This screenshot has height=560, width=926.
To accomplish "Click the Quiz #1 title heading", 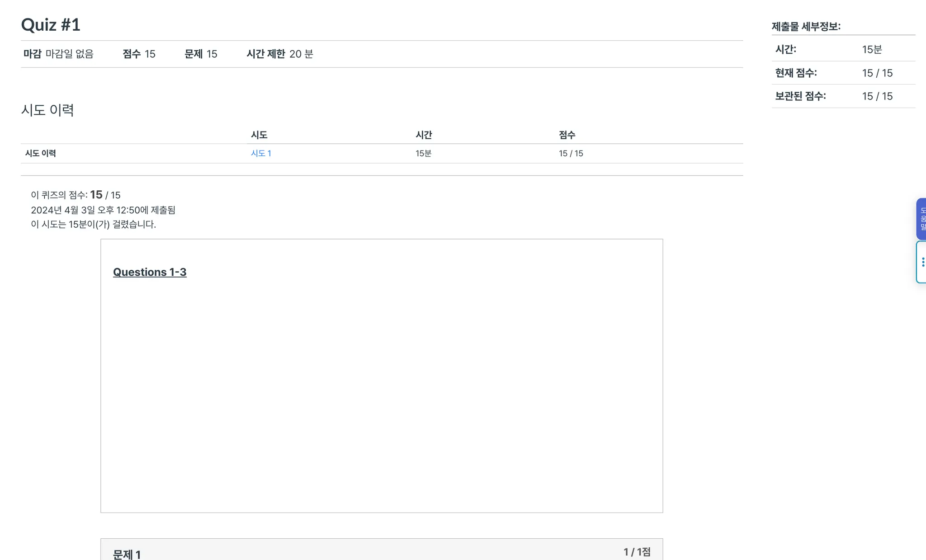I will (x=51, y=25).
